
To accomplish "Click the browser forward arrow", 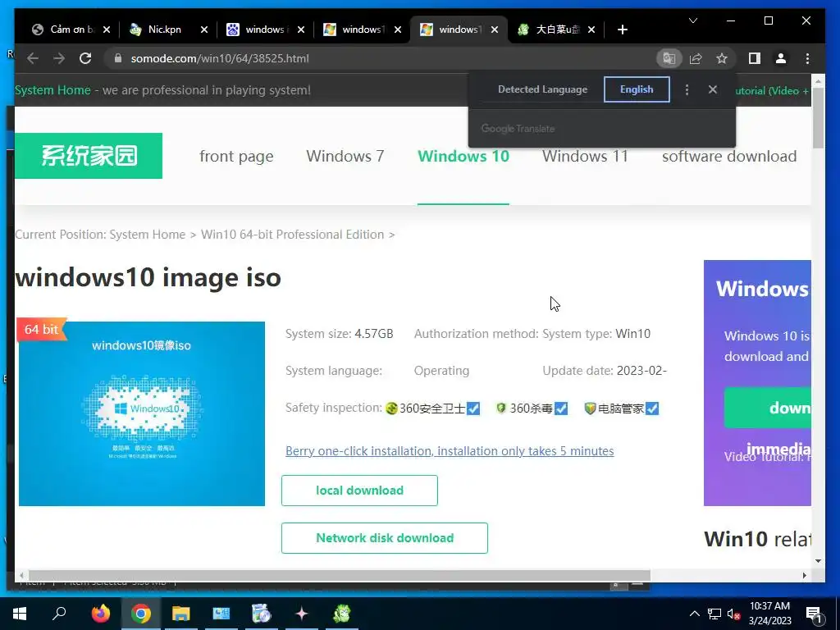I will tap(59, 58).
